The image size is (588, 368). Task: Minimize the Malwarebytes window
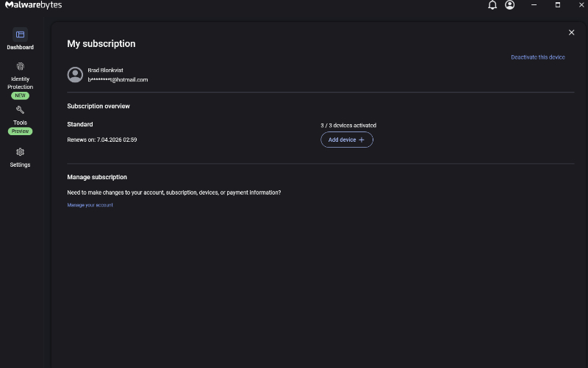[534, 5]
